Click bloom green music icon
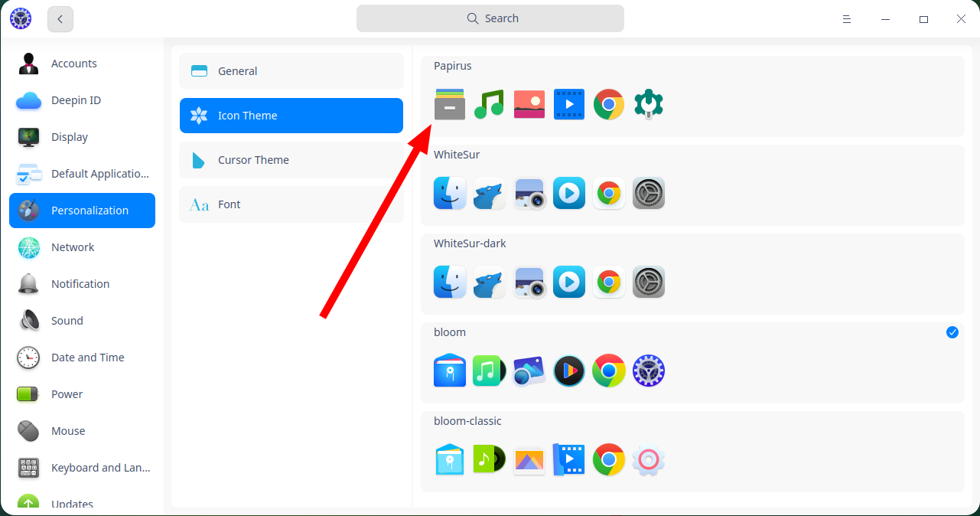 (490, 371)
